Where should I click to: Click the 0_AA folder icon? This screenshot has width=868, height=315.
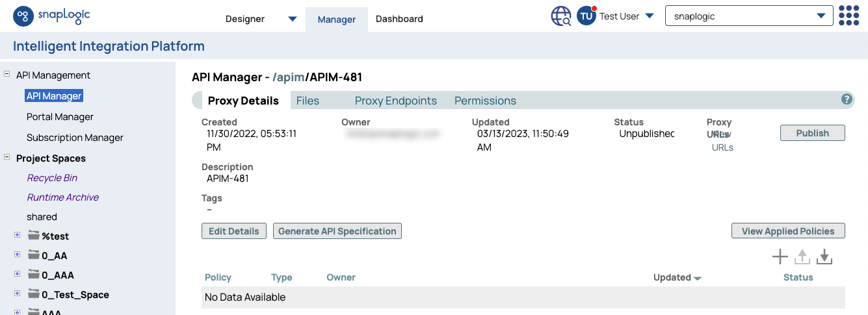(34, 255)
